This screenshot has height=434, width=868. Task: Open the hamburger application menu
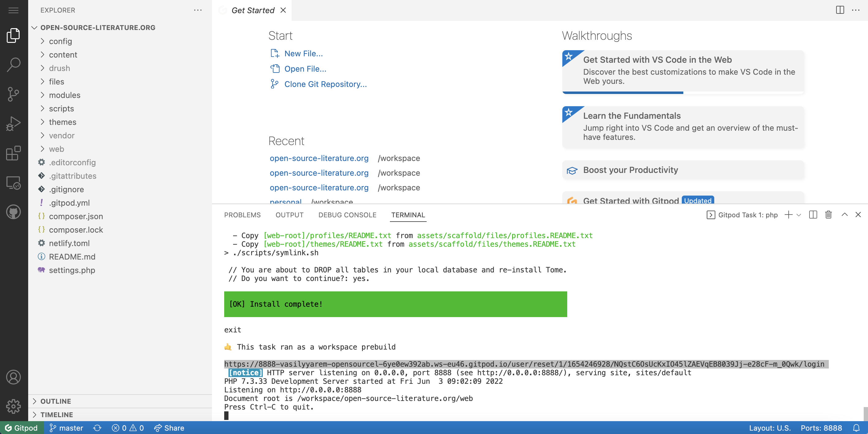click(x=13, y=10)
